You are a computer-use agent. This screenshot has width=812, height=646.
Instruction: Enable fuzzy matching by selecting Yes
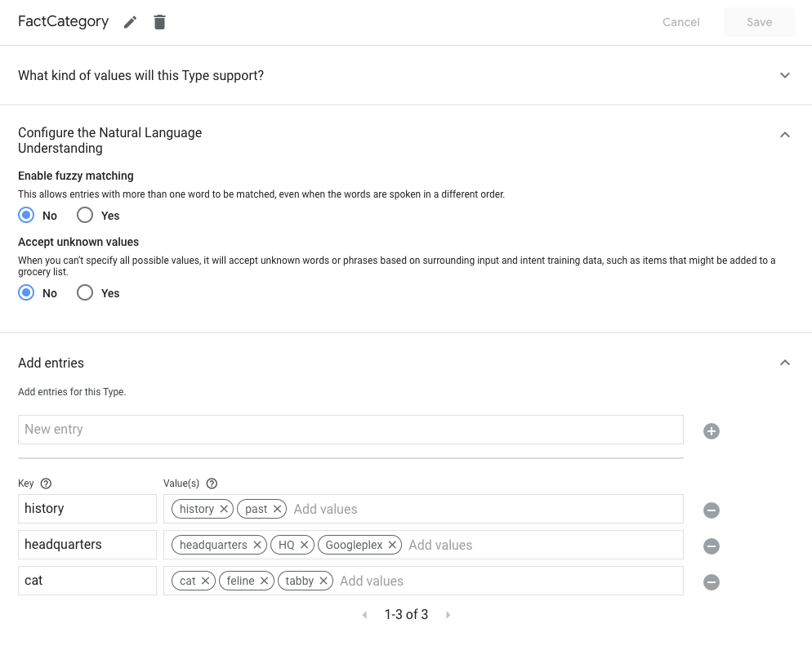(x=85, y=216)
